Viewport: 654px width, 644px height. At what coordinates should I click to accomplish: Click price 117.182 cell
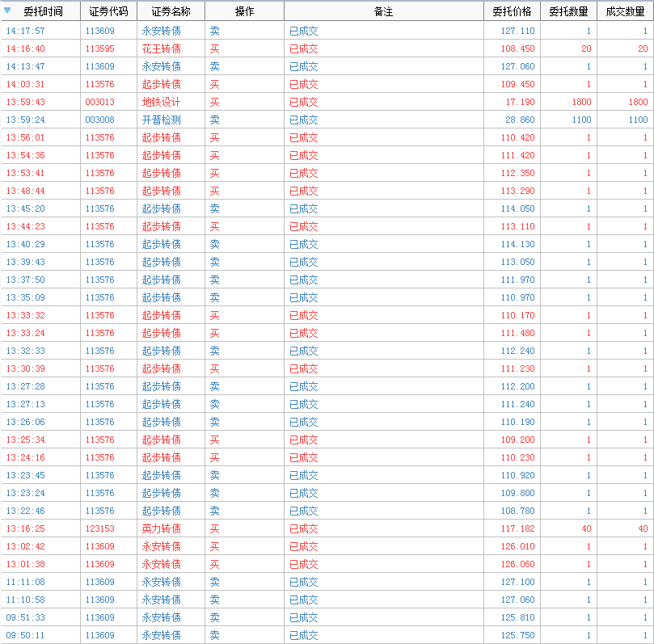(x=517, y=528)
